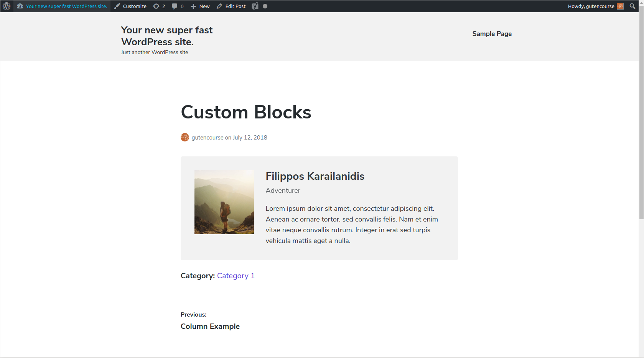Open the admin bar search icon

tap(632, 6)
